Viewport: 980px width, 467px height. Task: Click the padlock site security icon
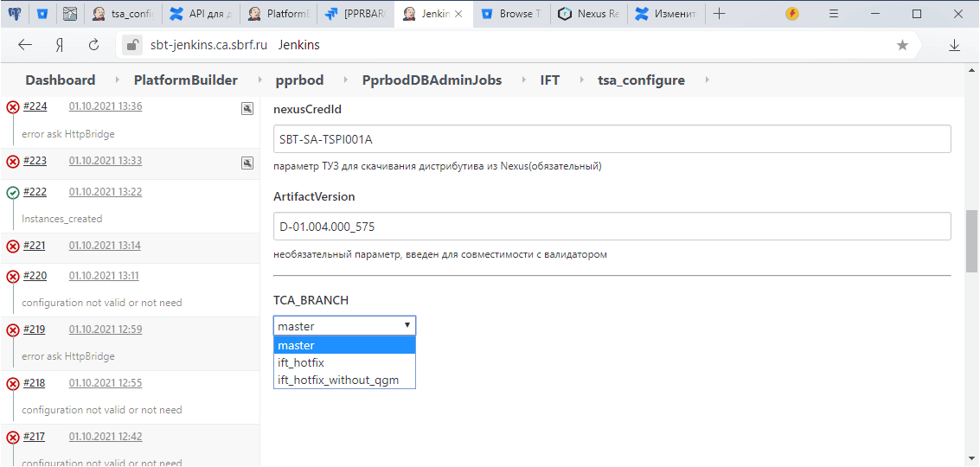pos(131,45)
